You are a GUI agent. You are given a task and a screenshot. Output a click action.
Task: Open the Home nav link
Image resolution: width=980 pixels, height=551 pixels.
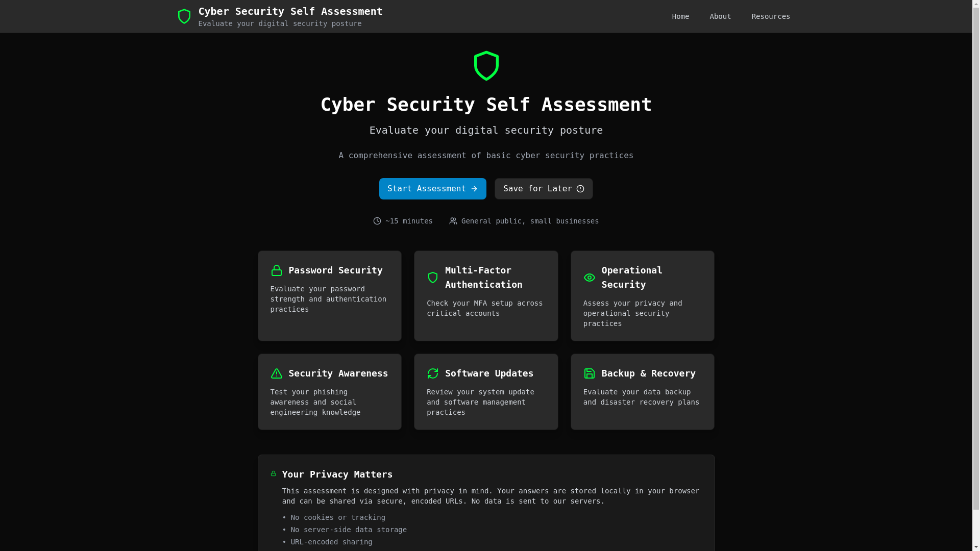[x=680, y=16]
